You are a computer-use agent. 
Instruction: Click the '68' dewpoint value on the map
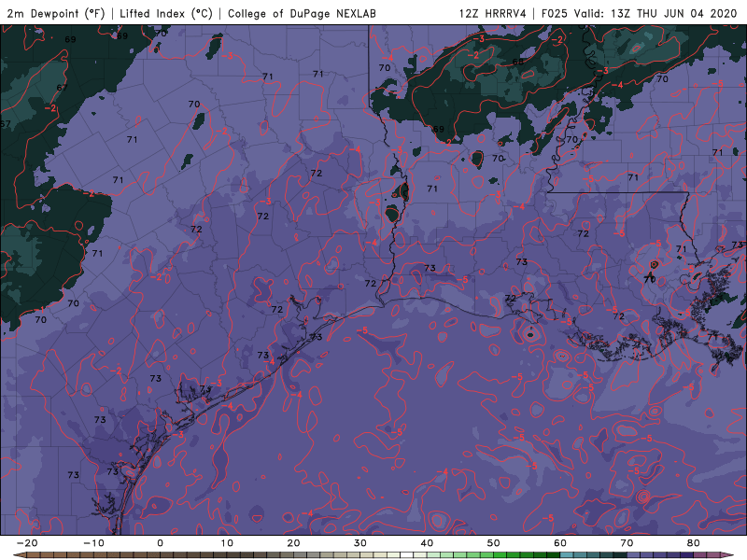518,62
